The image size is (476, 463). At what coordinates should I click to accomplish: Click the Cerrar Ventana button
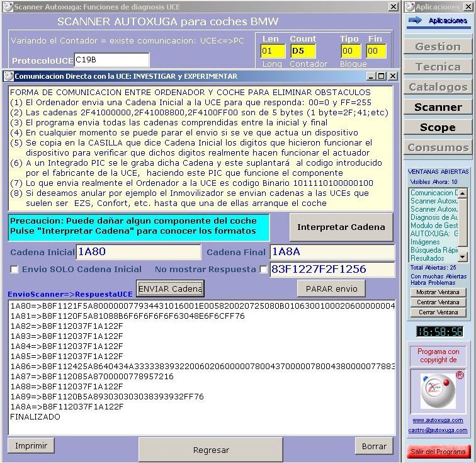coord(438,312)
